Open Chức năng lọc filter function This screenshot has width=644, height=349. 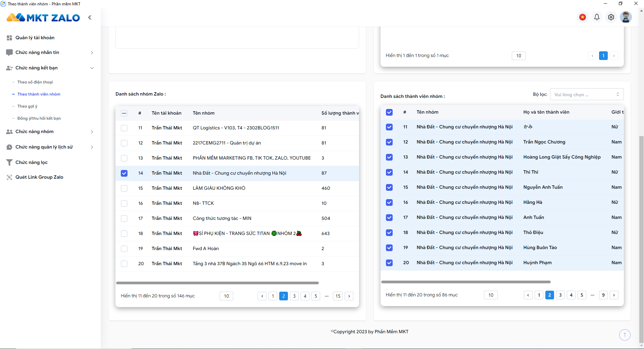click(x=32, y=162)
